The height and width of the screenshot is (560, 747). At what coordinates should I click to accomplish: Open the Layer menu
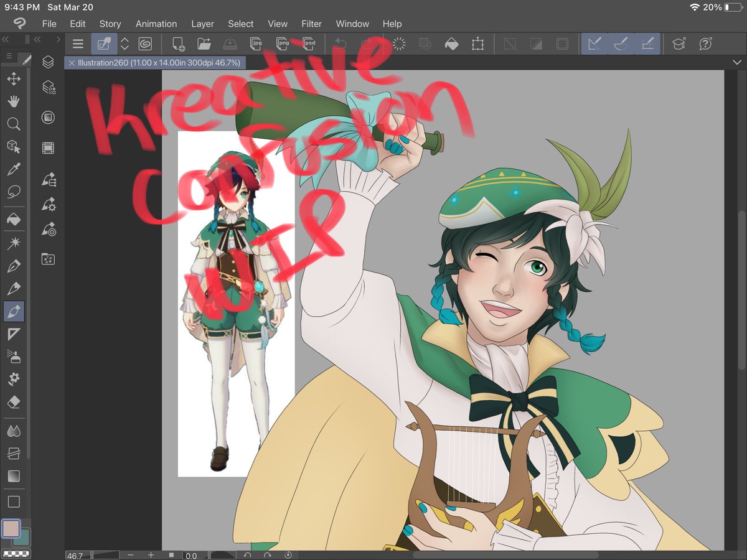click(x=202, y=24)
